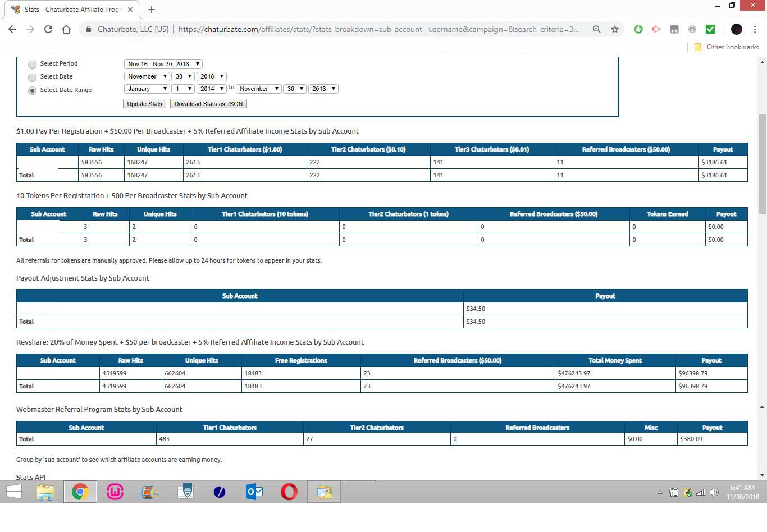Image resolution: width=767 pixels, height=532 pixels.
Task: Click Download Stats as JSON button
Action: coord(208,104)
